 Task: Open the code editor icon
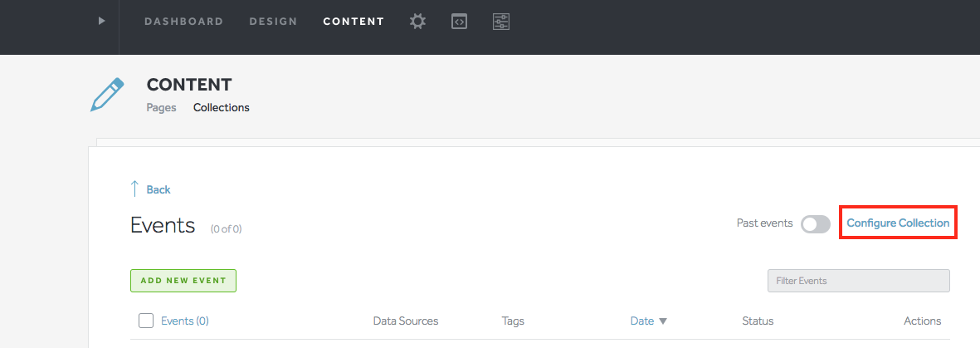tap(459, 22)
